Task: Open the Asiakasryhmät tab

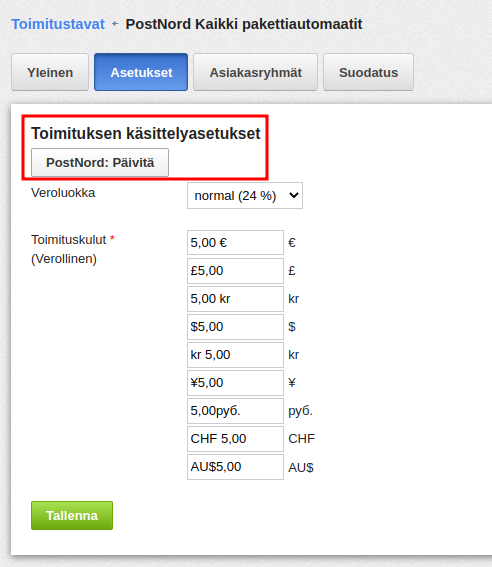Action: tap(256, 72)
